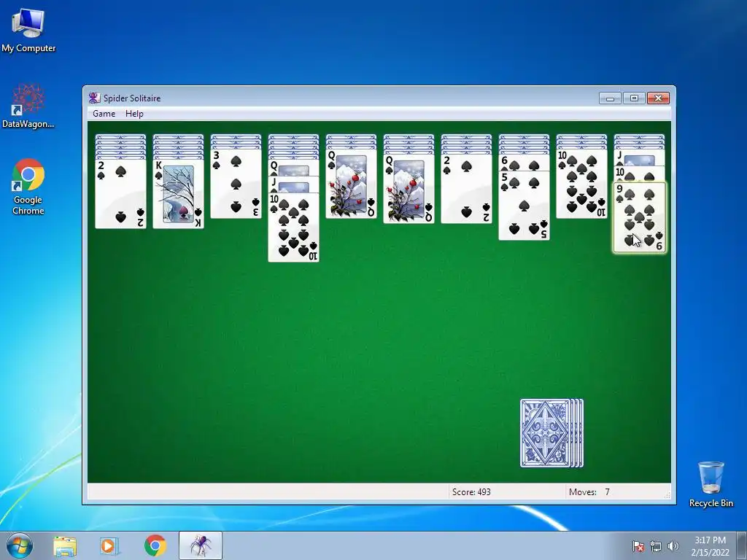Open the volume speaker tray icon
The width and height of the screenshot is (747, 560).
673,546
